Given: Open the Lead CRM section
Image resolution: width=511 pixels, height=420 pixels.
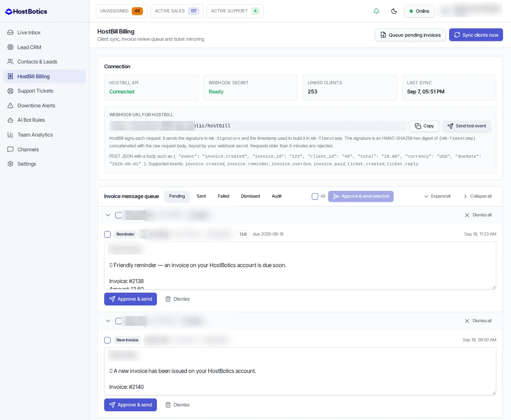Looking at the screenshot, I should (x=45, y=47).
